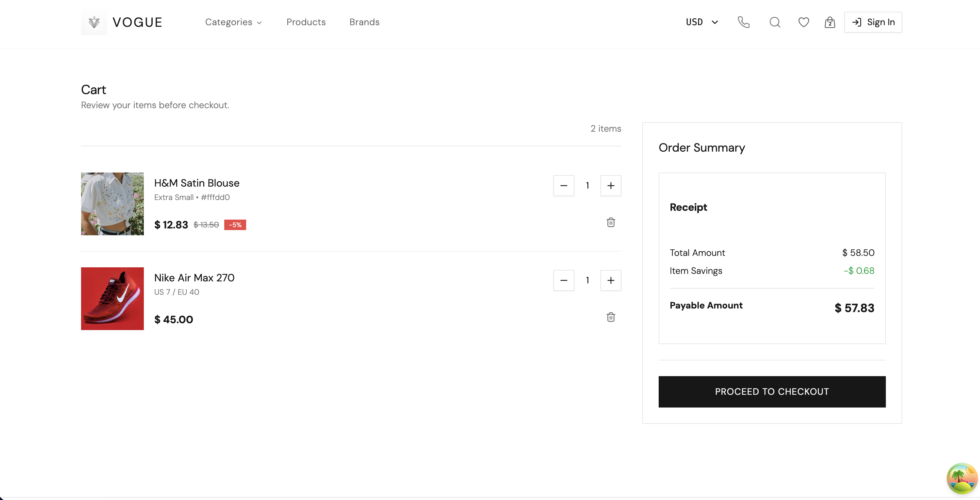Remove Nike Air Max 270 with trash icon
The image size is (980, 500).
[x=611, y=317]
